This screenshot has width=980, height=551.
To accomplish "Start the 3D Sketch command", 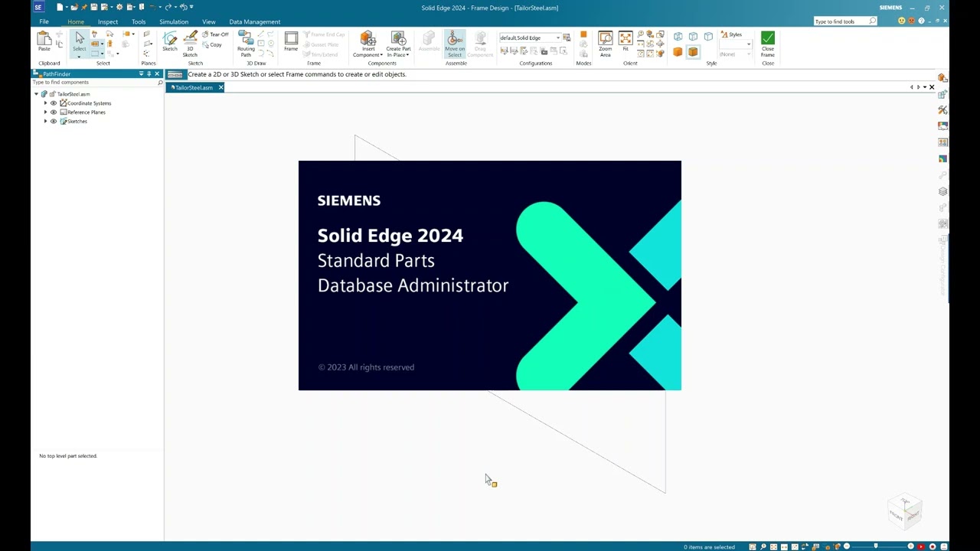I will 190,44.
